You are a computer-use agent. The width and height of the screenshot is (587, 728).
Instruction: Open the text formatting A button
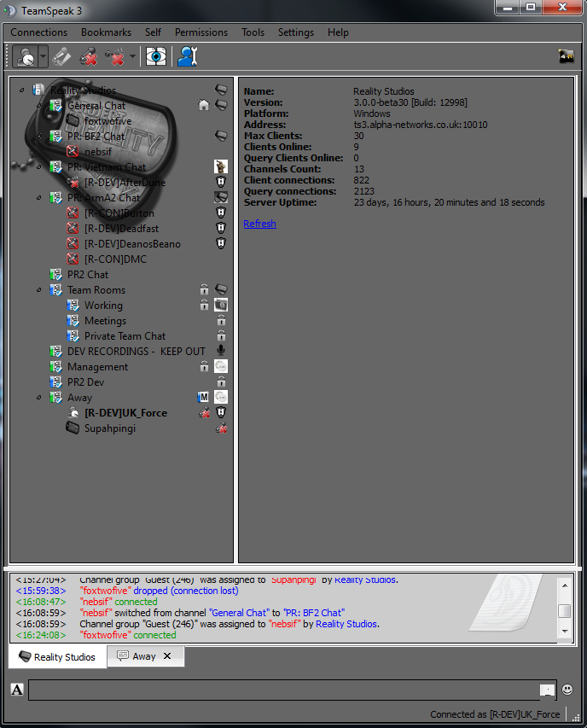(x=17, y=690)
